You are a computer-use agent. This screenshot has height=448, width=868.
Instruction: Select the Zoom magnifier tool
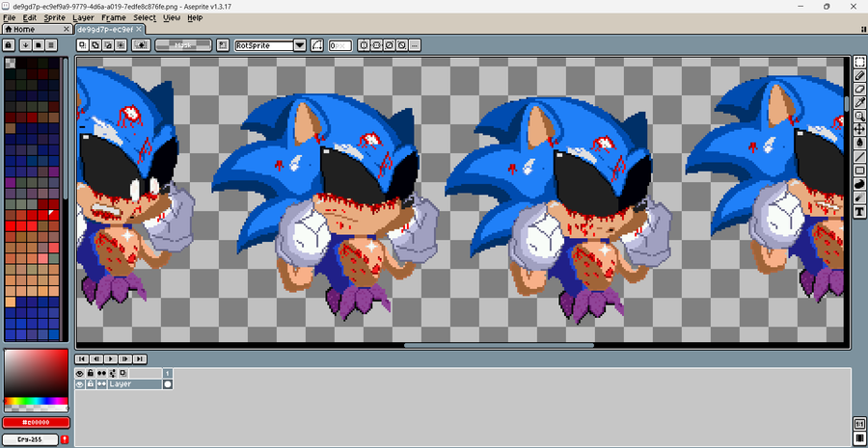point(859,116)
